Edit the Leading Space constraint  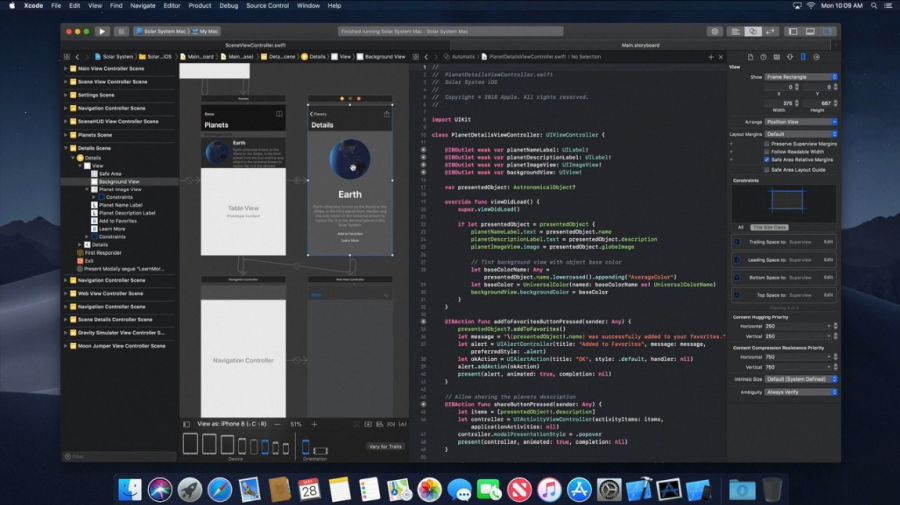(828, 260)
